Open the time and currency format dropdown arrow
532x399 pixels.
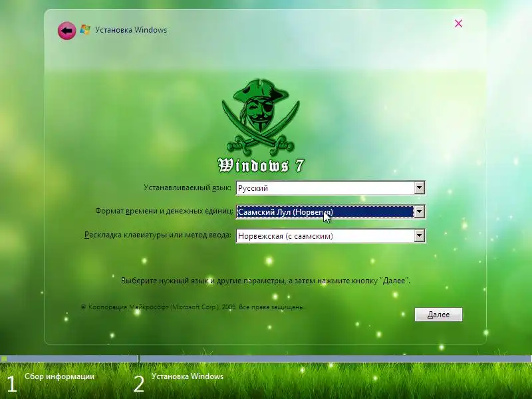click(x=420, y=211)
